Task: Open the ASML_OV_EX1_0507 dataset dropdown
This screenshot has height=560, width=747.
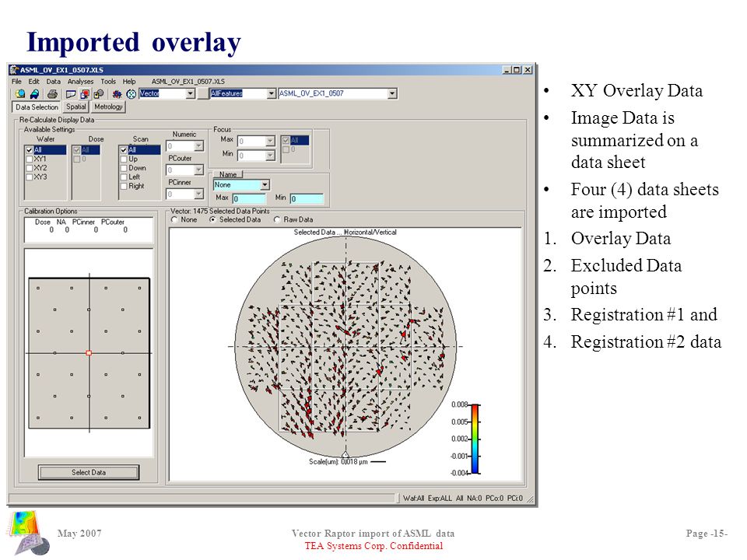Action: point(392,94)
